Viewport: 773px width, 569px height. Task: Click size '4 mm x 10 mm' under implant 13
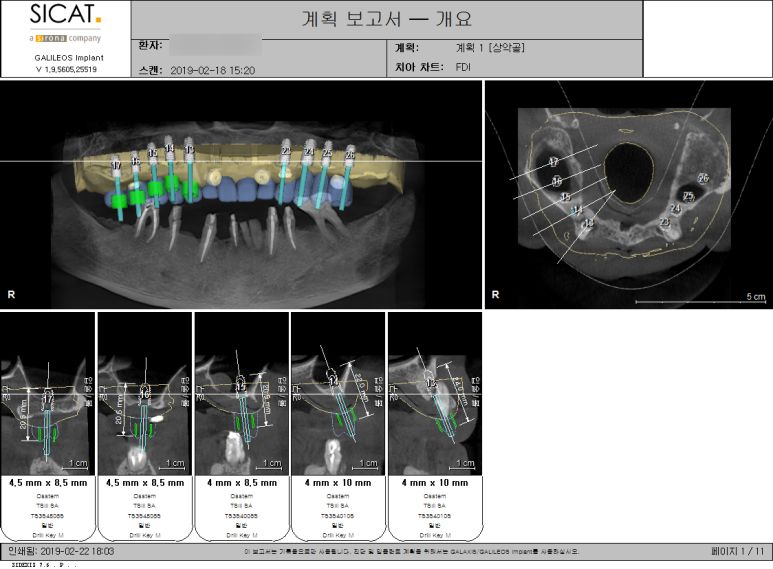click(435, 483)
